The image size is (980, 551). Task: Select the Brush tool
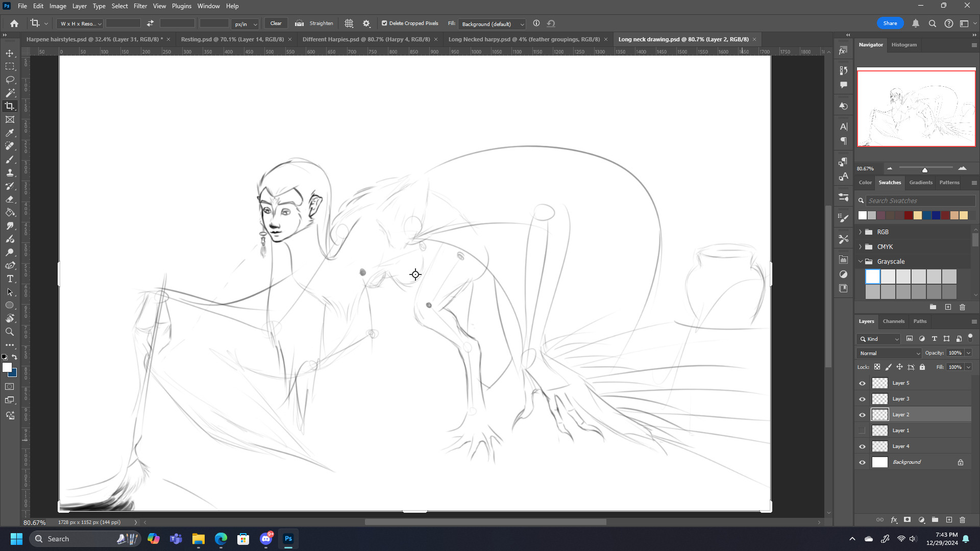point(10,159)
